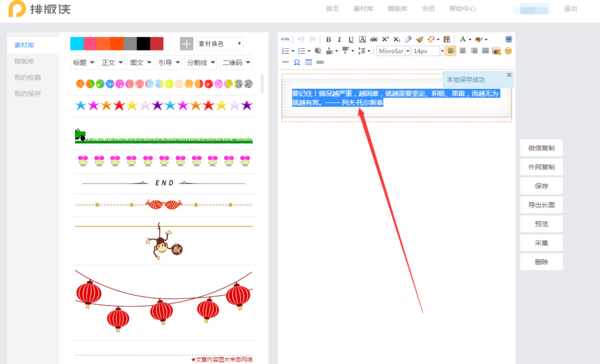Align text to center

463,51
